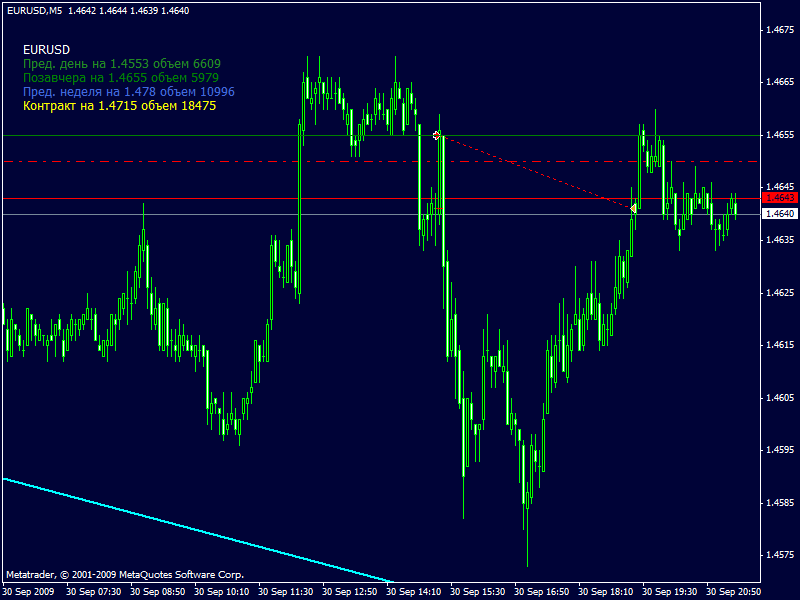Click the 'Позавчера на 1.4655' label
This screenshot has width=800, height=600.
coord(121,78)
